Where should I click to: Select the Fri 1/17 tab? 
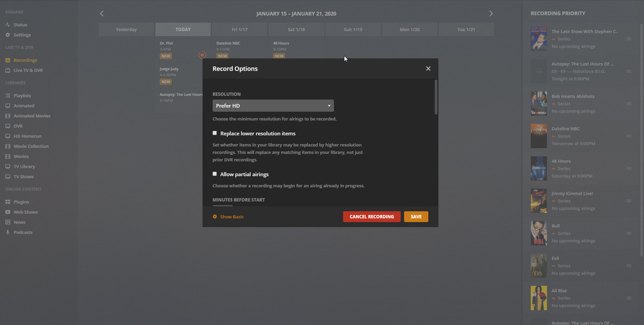coord(239,30)
